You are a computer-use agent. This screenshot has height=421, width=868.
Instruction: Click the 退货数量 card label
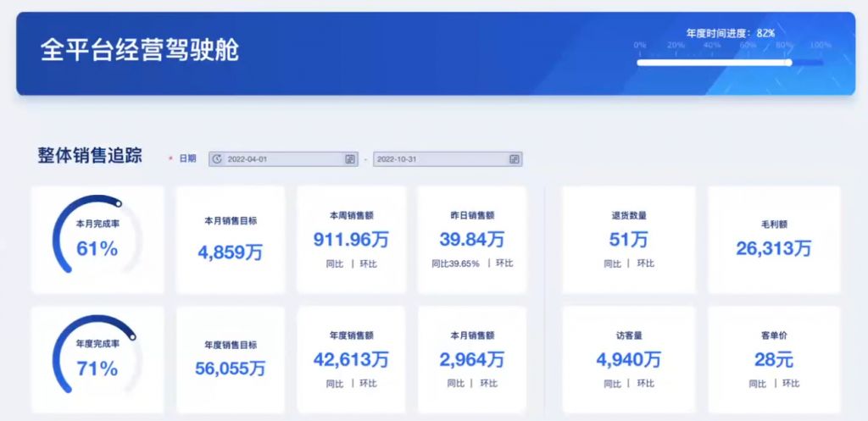(628, 216)
